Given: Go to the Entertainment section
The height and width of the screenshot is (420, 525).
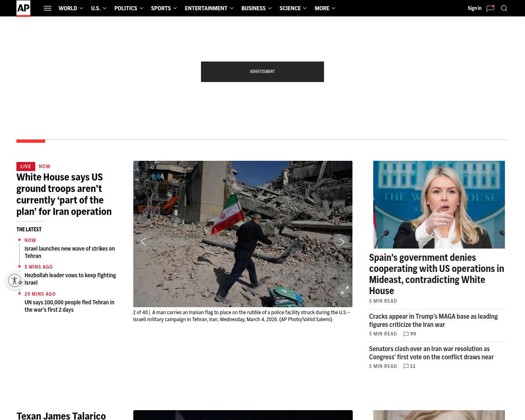Looking at the screenshot, I should tap(206, 8).
